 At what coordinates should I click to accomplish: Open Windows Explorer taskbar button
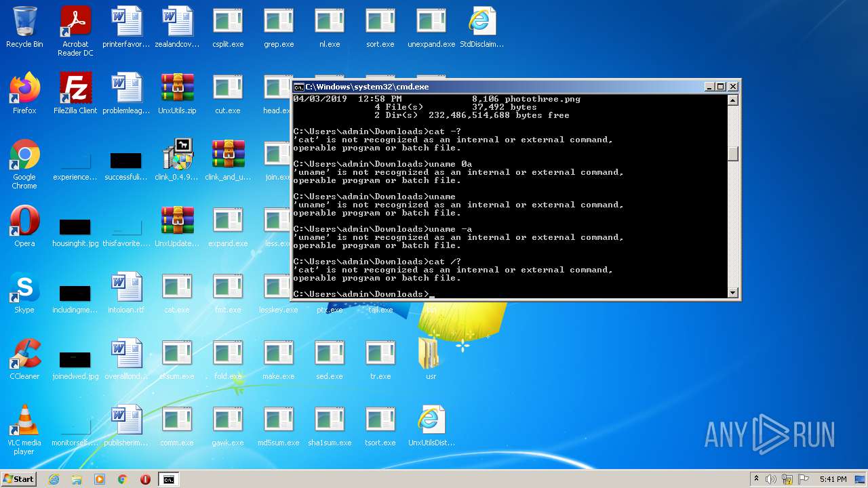[77, 479]
